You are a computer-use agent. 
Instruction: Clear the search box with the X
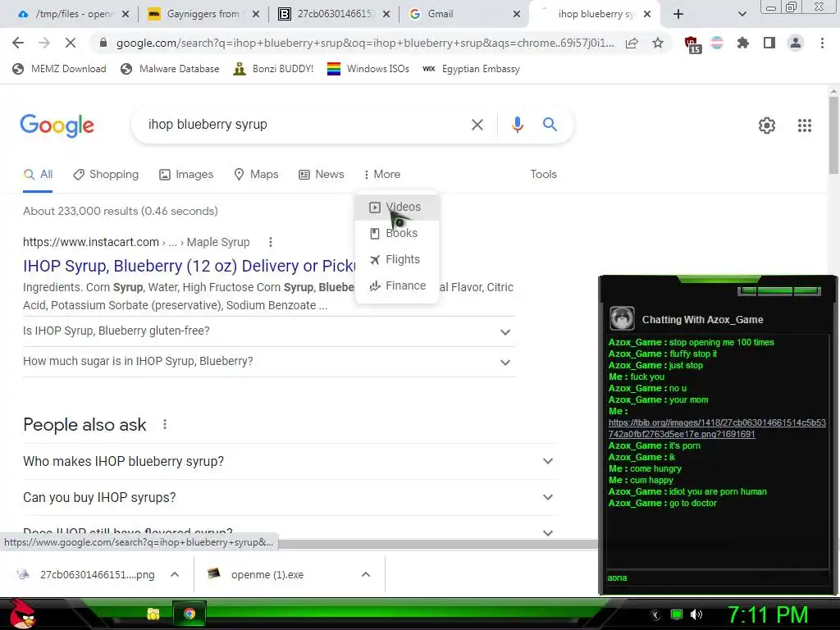click(x=477, y=125)
